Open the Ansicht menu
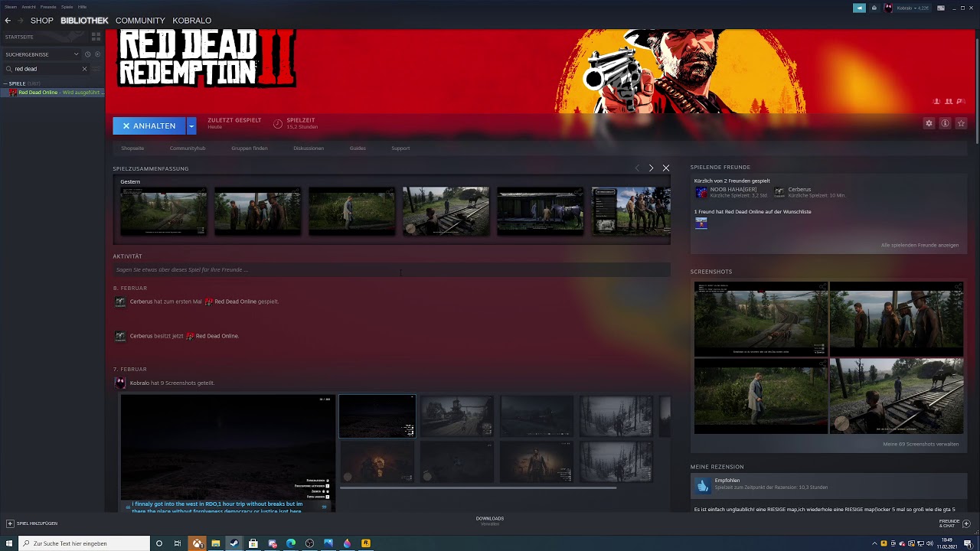Screen dimensions: 980x551 [x=28, y=7]
